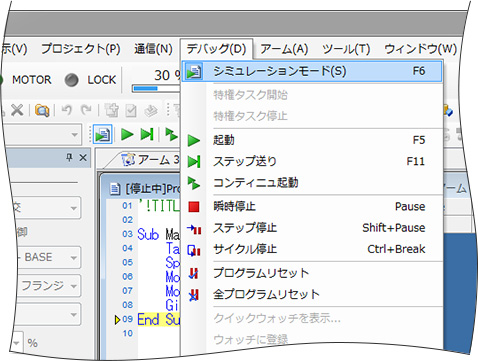Screen dimensions: 478x361
Task: Click the all-program reset icon in menu
Action: click(193, 295)
